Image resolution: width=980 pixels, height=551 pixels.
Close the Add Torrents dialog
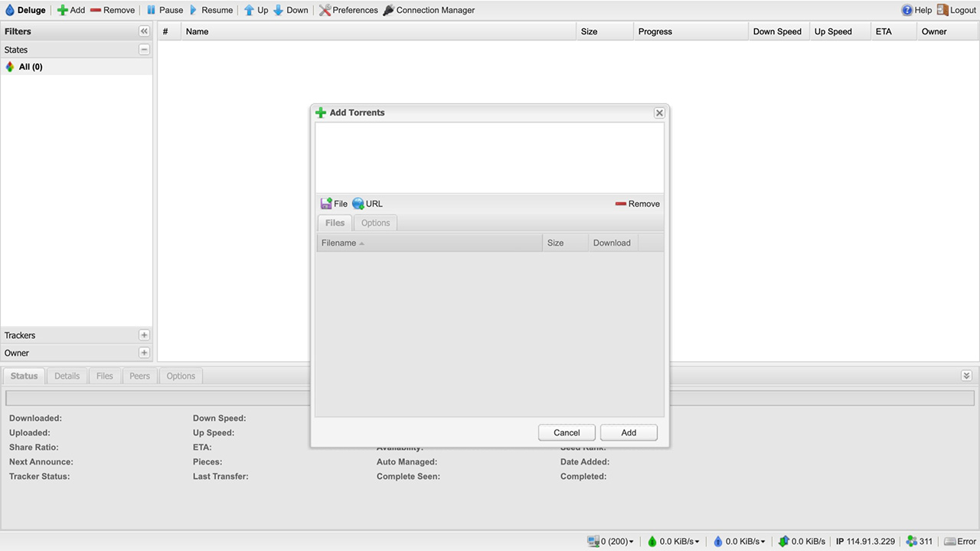659,112
